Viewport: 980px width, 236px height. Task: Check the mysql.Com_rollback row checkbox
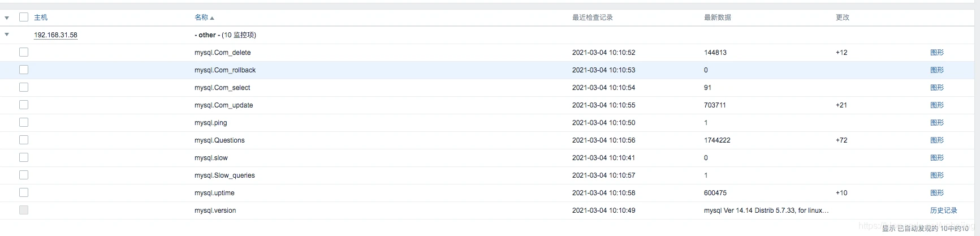coord(24,70)
